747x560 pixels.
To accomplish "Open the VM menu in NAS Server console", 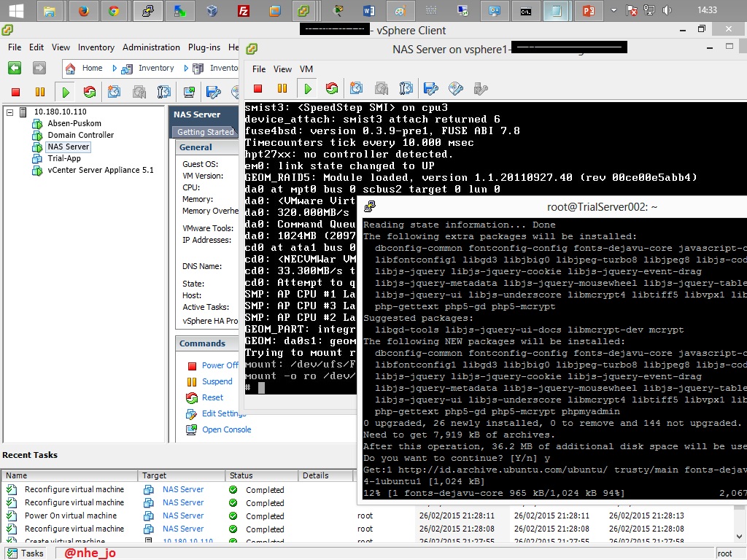I will (x=306, y=69).
